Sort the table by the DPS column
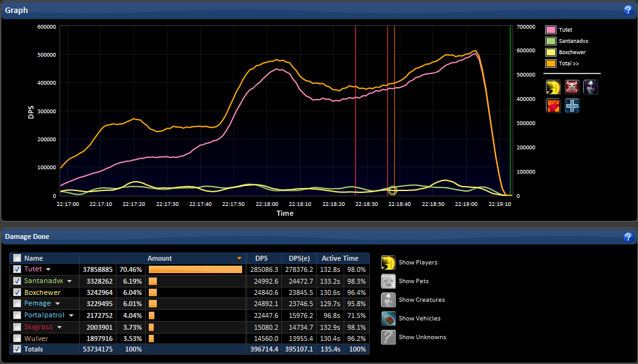 [x=261, y=258]
